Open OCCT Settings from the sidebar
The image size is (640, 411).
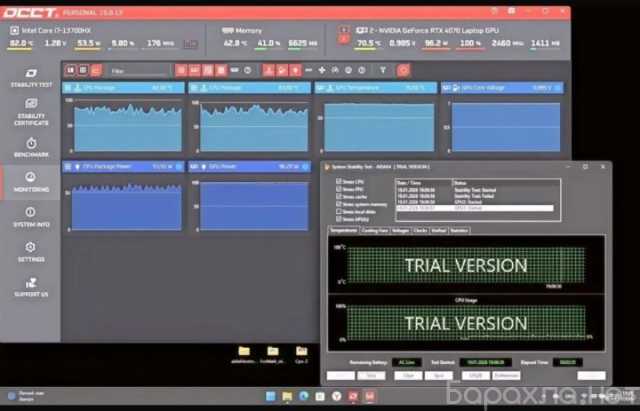click(x=31, y=250)
